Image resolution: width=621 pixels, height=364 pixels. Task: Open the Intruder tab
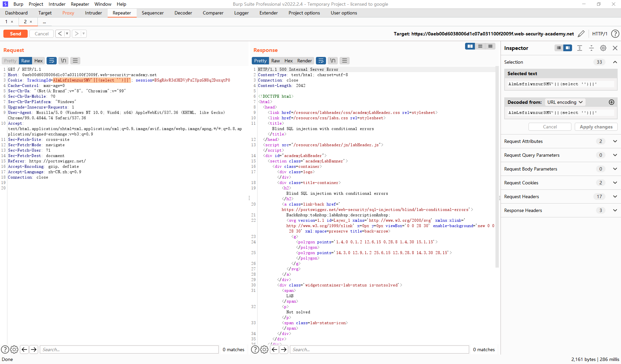coord(93,13)
